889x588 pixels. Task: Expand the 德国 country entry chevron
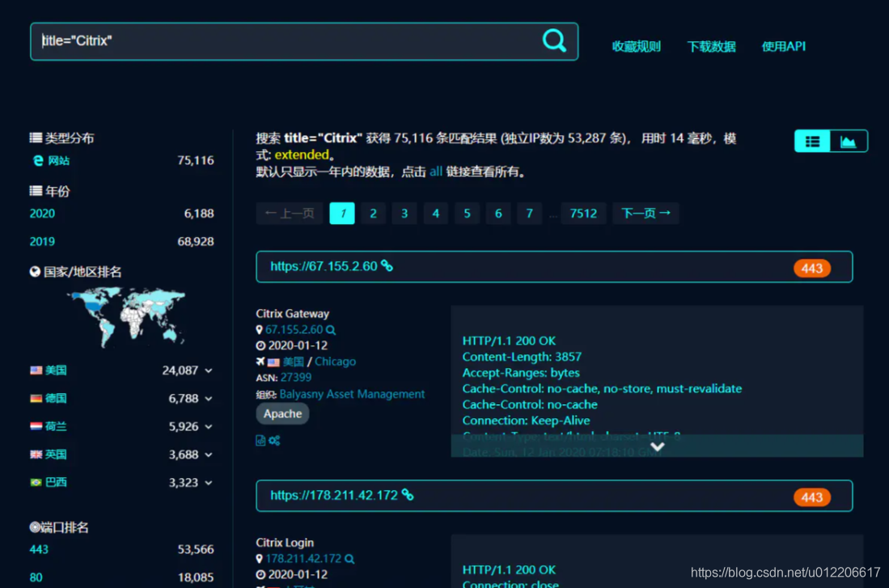tap(209, 399)
